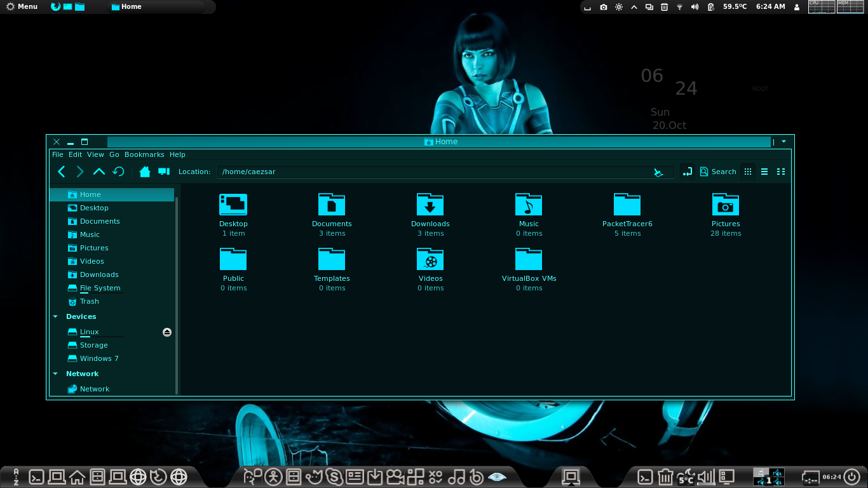Select the Network item under Network in the sidebar
Viewport: 868px width, 488px height.
(x=112, y=389)
